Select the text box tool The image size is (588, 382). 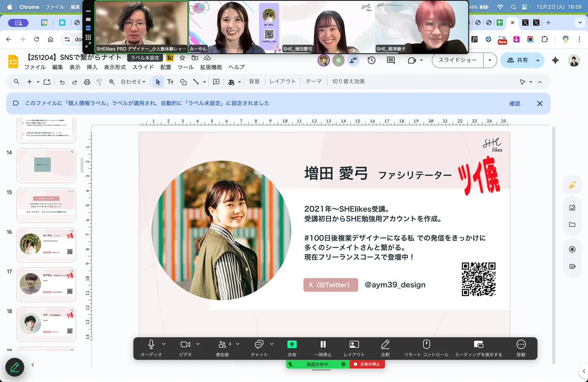tap(171, 82)
